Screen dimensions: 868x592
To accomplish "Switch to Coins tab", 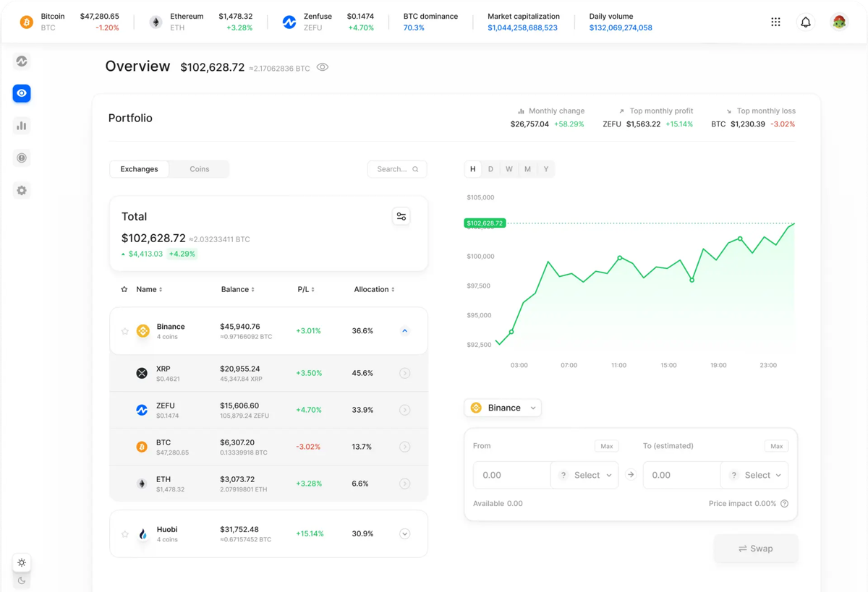I will pos(200,169).
